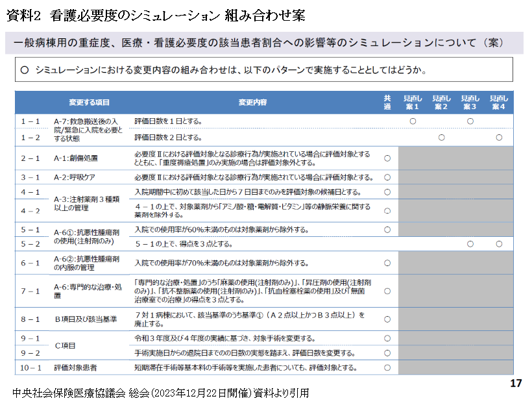This screenshot has width=532, height=405.
Task: Click the row 1-1 circle under 見直し案3
Action: click(x=470, y=121)
